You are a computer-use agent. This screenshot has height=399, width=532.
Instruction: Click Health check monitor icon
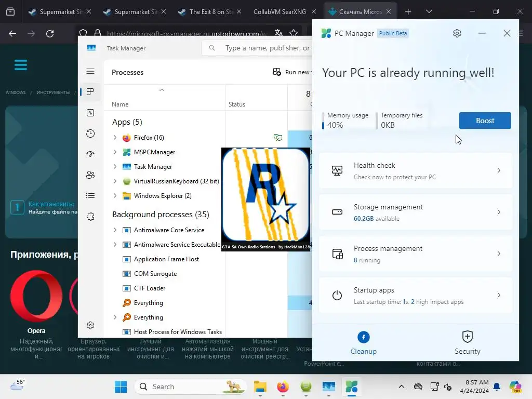[337, 170]
